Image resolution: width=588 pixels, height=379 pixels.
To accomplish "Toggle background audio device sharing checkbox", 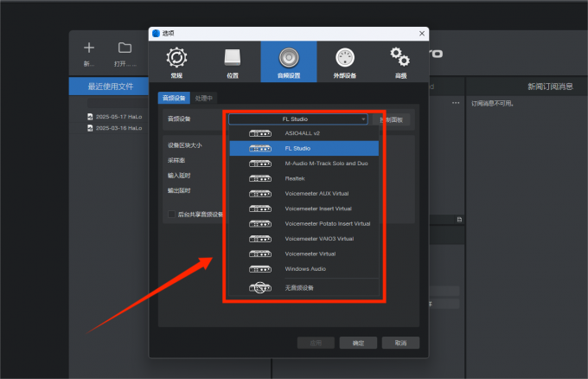I will pyautogui.click(x=171, y=215).
